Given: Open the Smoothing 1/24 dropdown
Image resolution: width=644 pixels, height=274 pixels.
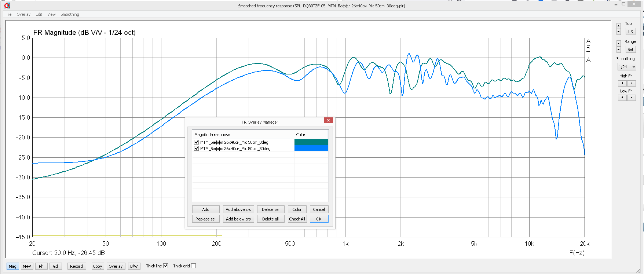Looking at the screenshot, I should click(627, 67).
